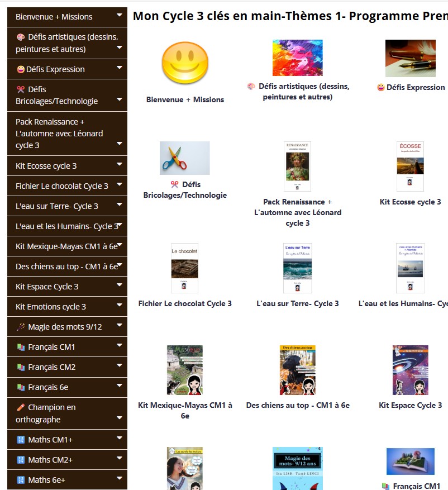448x490 pixels.
Task: Open the Magie des mots 9/12 ans cover
Action: tap(297, 468)
